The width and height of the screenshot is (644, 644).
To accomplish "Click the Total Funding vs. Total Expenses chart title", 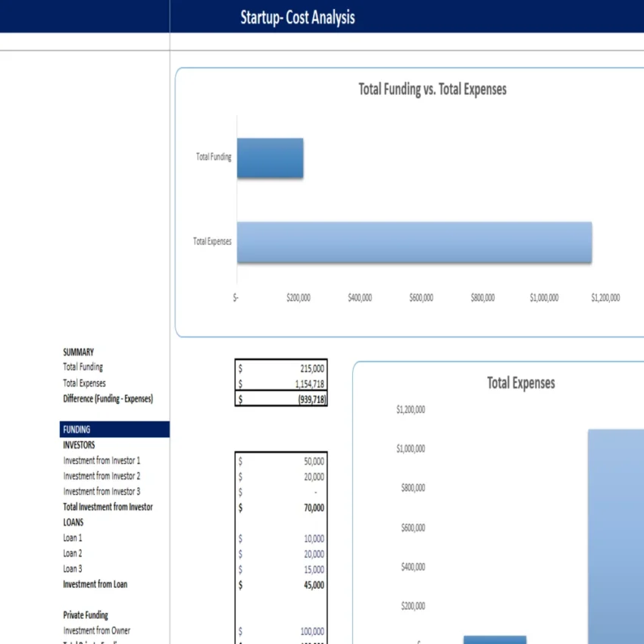I will pos(432,89).
